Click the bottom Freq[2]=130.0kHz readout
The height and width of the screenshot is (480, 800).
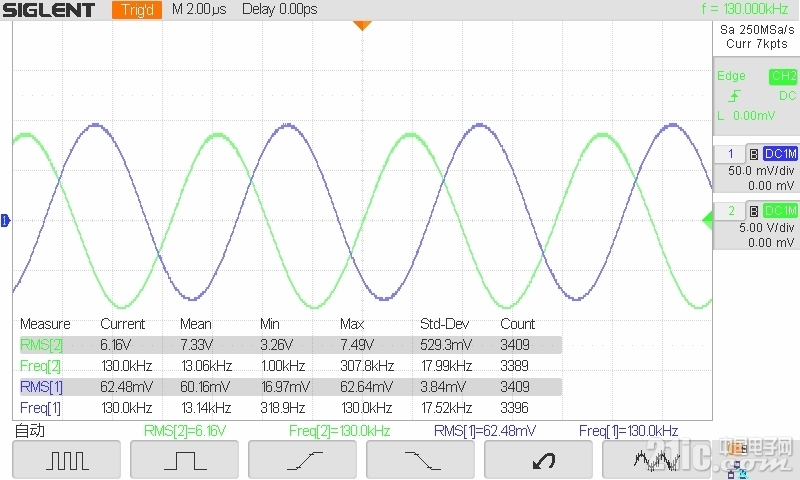[339, 431]
